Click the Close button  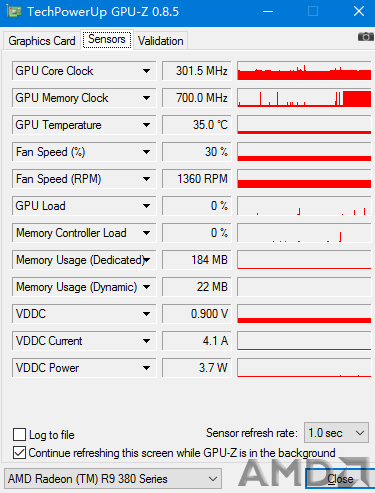tap(340, 479)
